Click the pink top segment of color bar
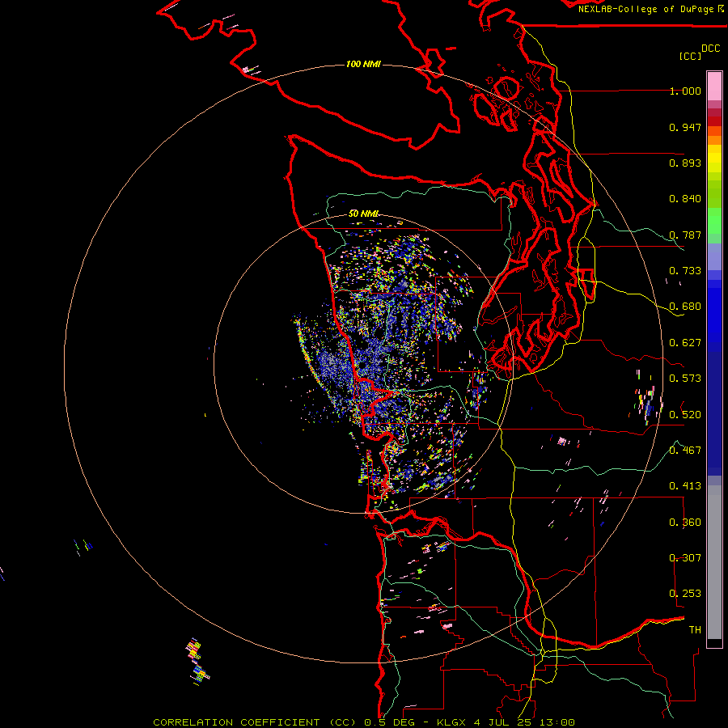The height and width of the screenshot is (728, 728). click(x=714, y=86)
